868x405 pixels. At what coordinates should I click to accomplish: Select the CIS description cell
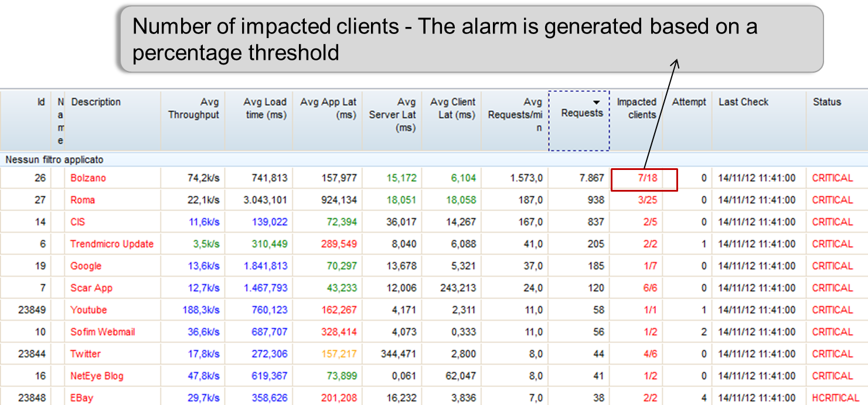[x=113, y=222]
